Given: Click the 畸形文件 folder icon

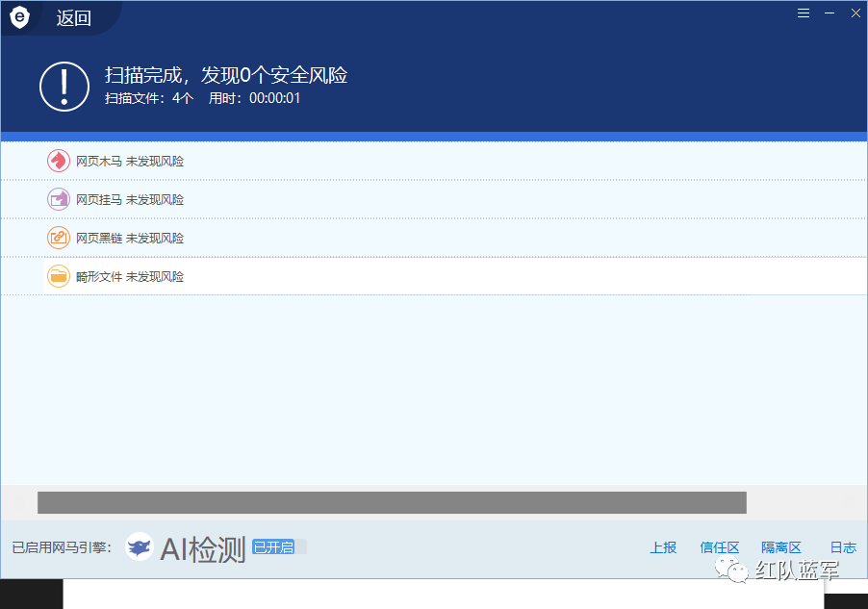Looking at the screenshot, I should (x=58, y=276).
